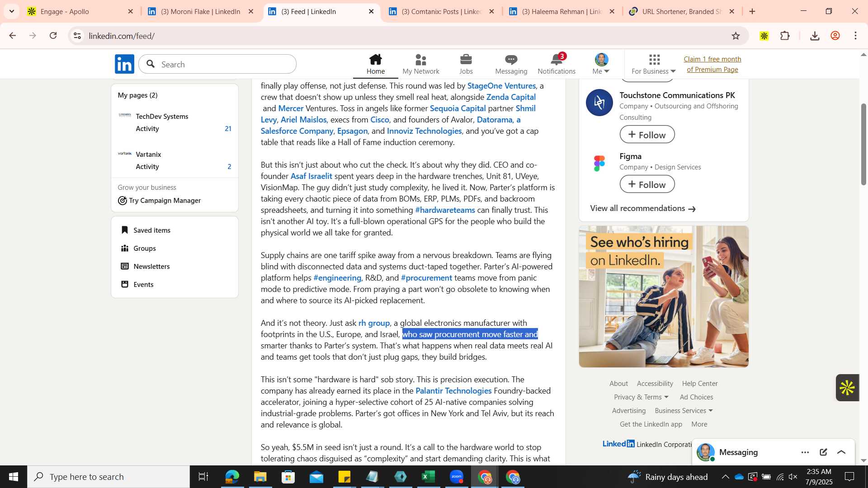Viewport: 868px width, 488px height.
Task: Open the Apollo browser extension icon
Action: coord(764,36)
